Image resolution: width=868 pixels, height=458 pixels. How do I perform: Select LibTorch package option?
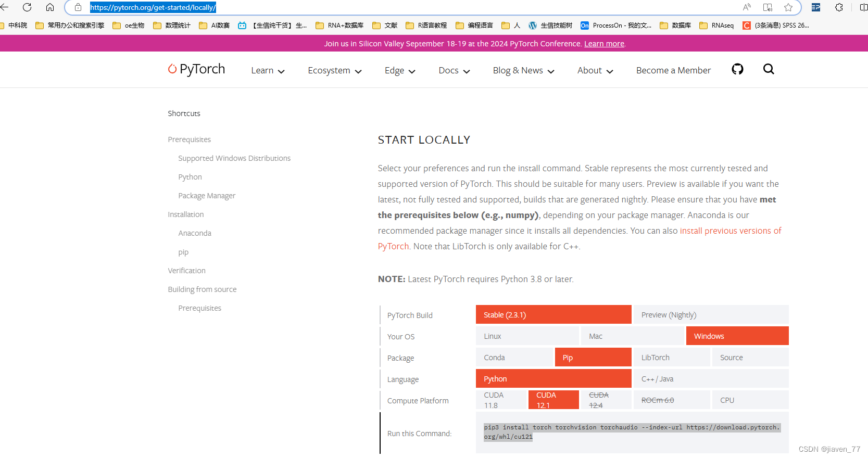pos(672,357)
